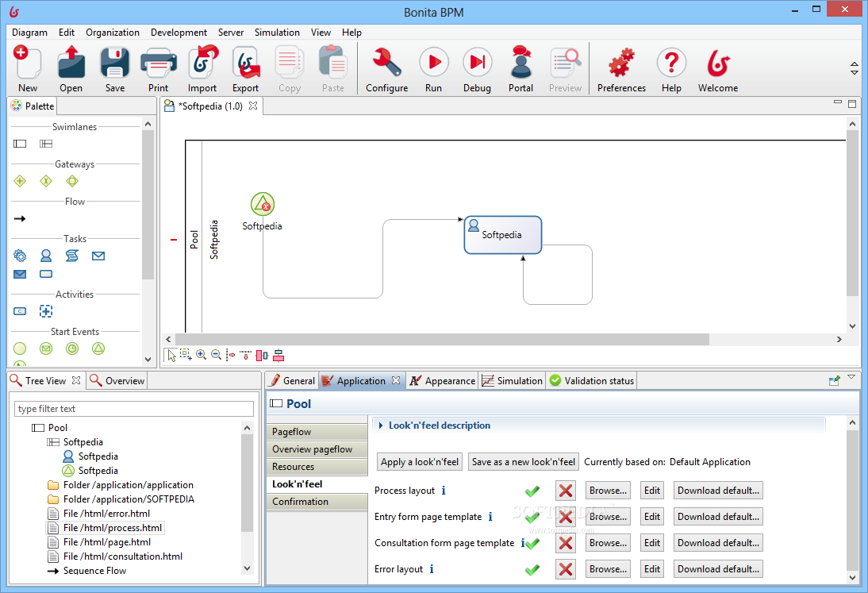Click the Export toolbar icon

[x=246, y=63]
